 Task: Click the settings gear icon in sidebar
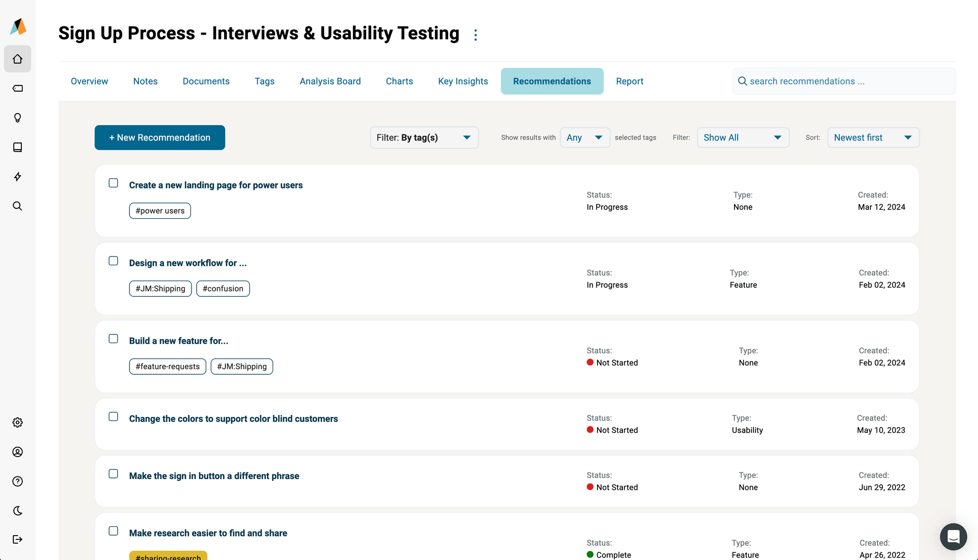click(x=18, y=423)
